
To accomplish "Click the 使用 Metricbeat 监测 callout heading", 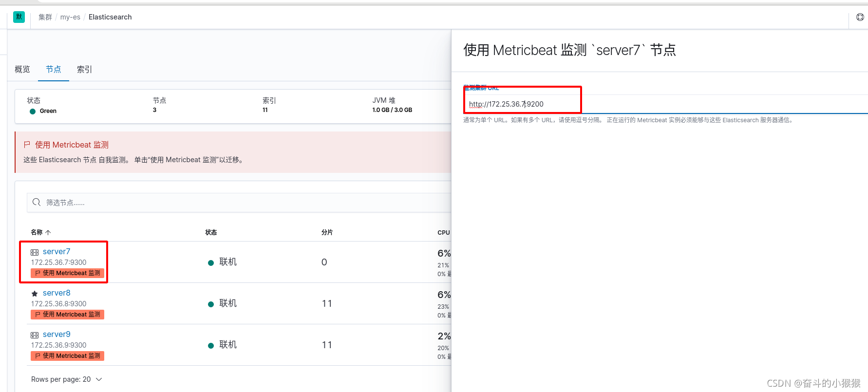I will (72, 145).
